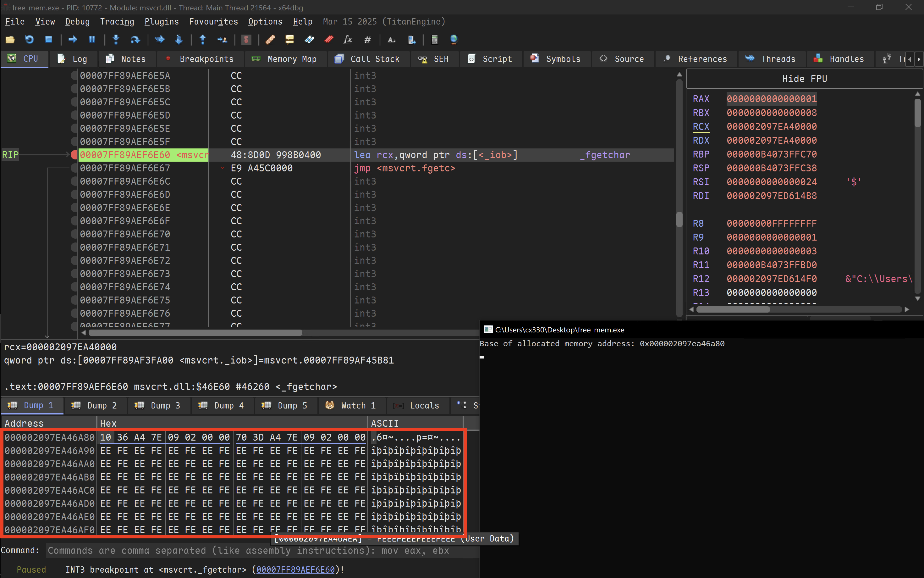Screen dimensions: 924x578
Task: Switch to the Breakpoints tab
Action: 200,59
